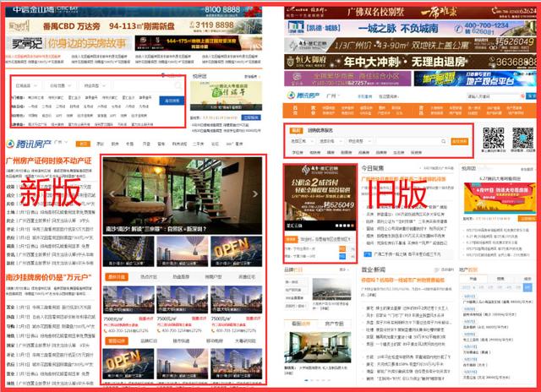Click the search magnifier icon in the new version search box
The height and width of the screenshot is (392, 541).
178,85
